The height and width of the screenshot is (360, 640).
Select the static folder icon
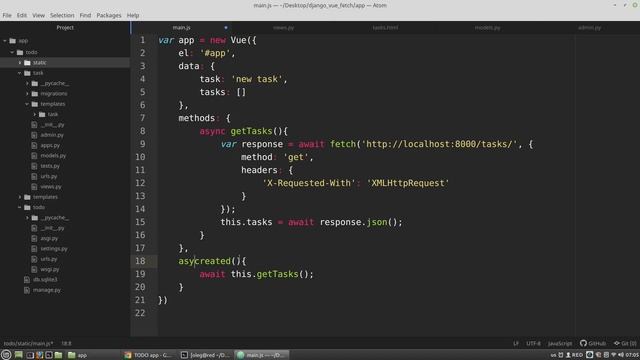tap(27, 62)
